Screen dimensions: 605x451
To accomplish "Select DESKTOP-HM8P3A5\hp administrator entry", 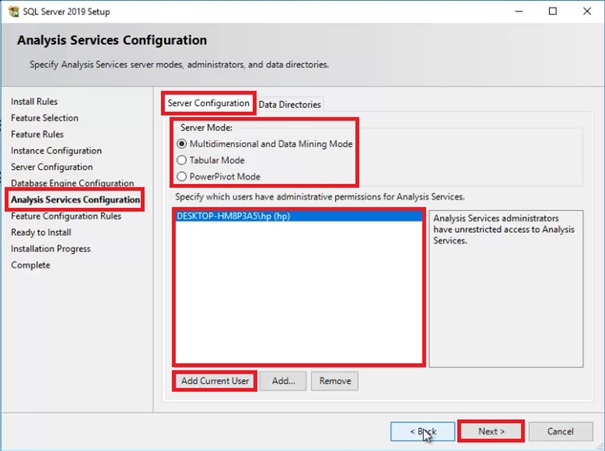I will tap(299, 216).
